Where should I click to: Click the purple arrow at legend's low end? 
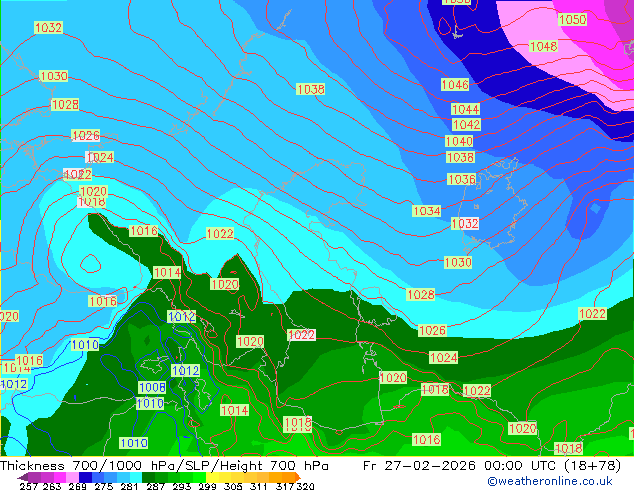coord(22,477)
